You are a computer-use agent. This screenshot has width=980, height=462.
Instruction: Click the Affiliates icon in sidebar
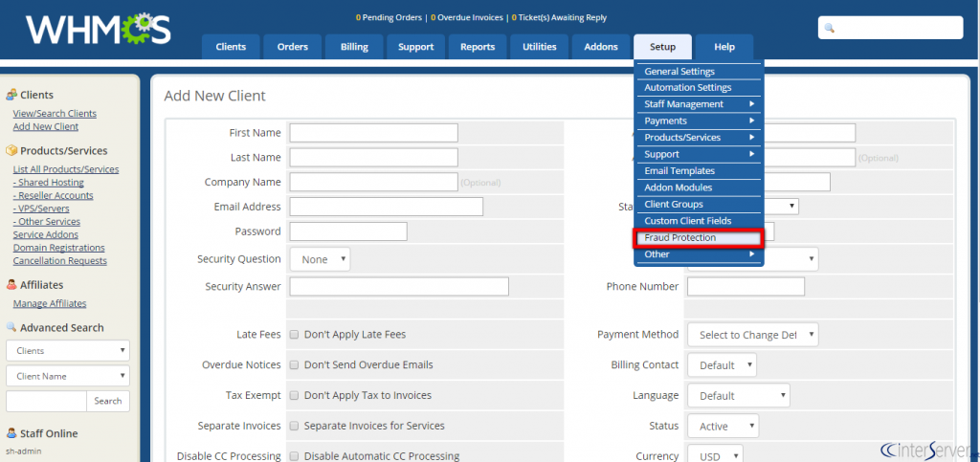point(11,285)
